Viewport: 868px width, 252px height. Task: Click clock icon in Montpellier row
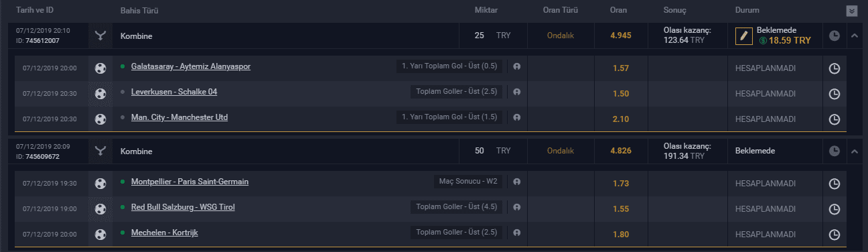point(835,183)
